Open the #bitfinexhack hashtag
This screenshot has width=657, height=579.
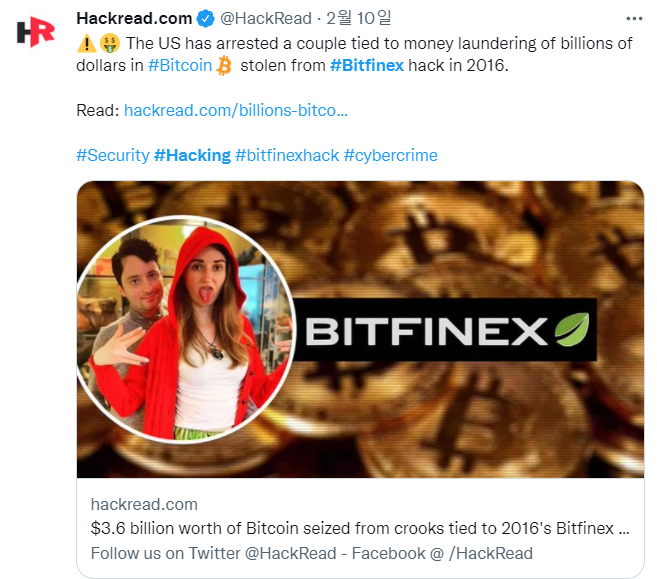287,155
